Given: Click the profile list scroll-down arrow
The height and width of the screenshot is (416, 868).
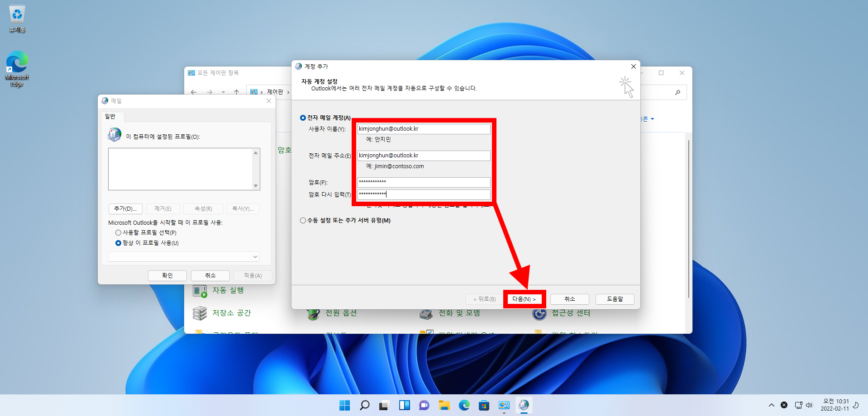Looking at the screenshot, I should coord(256,186).
